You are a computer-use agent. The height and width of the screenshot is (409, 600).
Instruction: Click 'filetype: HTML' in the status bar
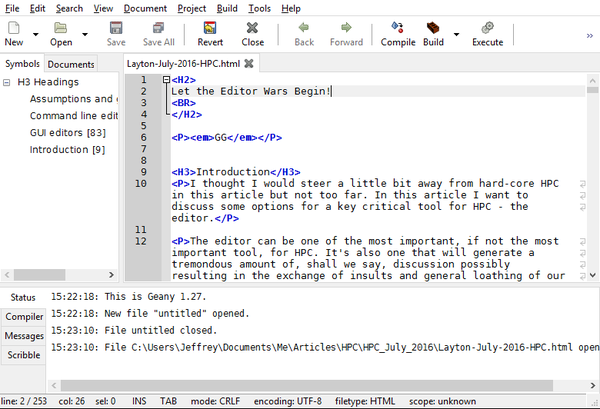point(365,401)
